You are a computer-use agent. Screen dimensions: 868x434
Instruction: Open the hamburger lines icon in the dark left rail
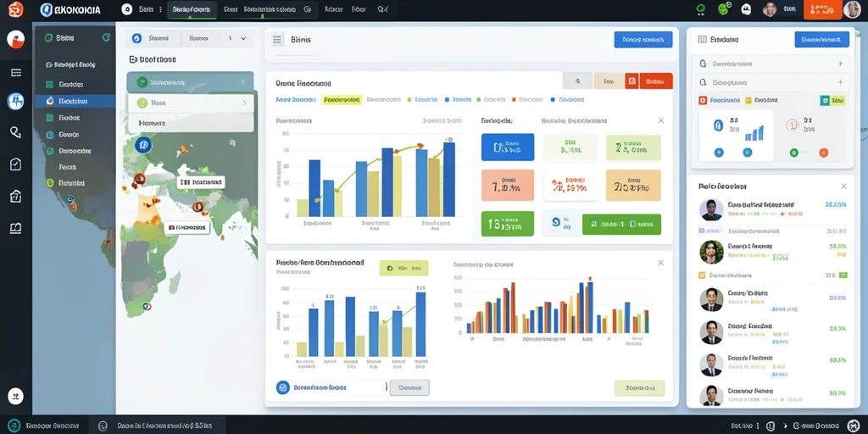[x=15, y=73]
